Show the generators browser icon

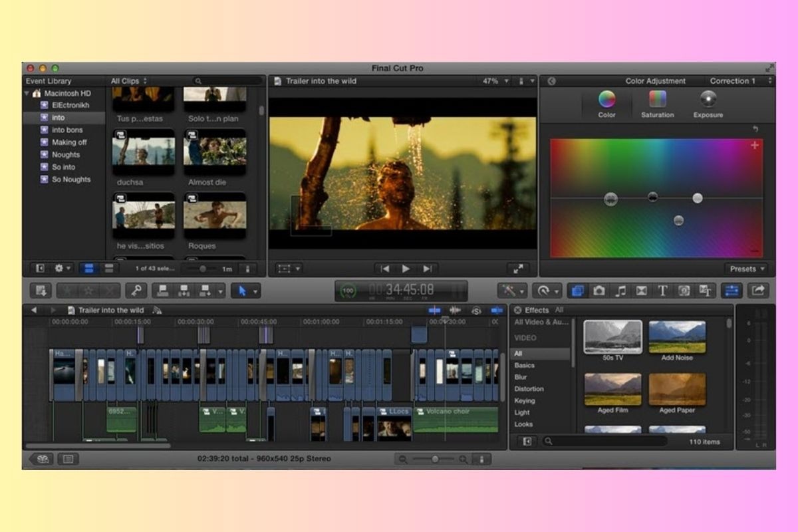684,291
